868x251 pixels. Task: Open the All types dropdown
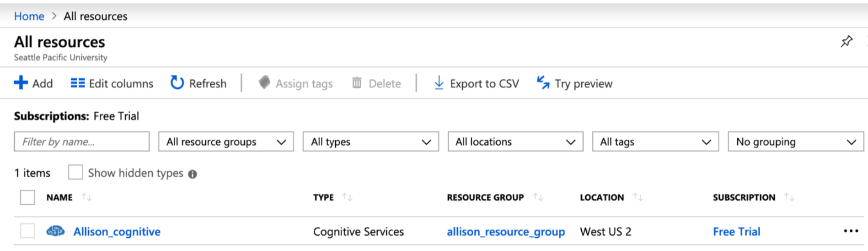point(371,142)
